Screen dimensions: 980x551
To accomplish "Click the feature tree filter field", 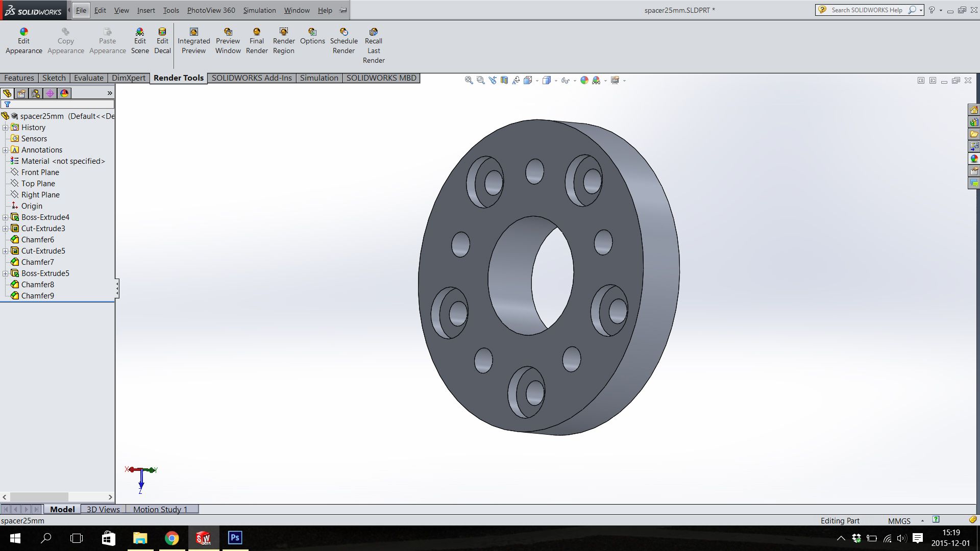I will click(61, 104).
